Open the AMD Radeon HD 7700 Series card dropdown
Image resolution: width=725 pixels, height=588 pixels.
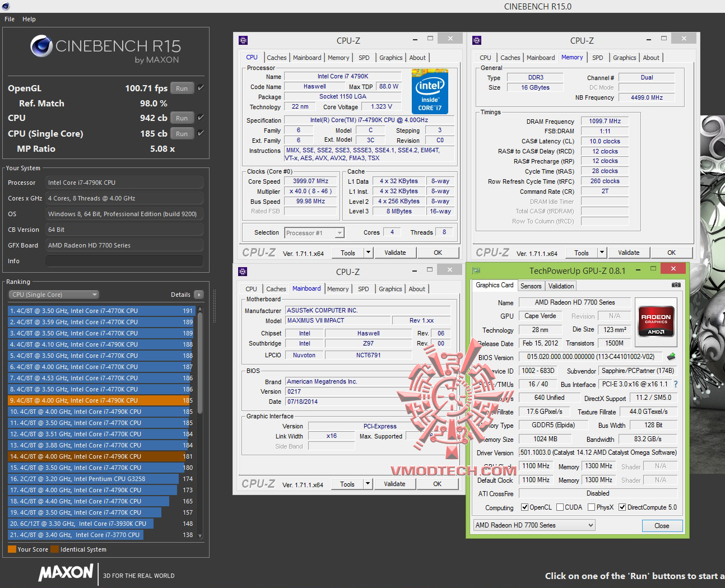[x=534, y=525]
